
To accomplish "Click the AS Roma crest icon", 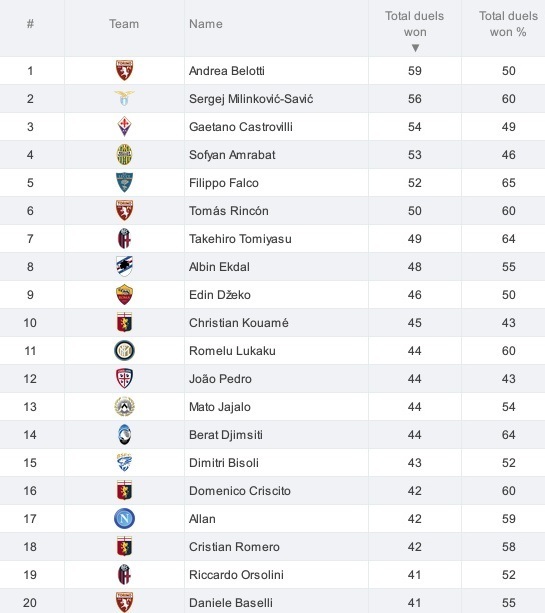I will (x=124, y=294).
